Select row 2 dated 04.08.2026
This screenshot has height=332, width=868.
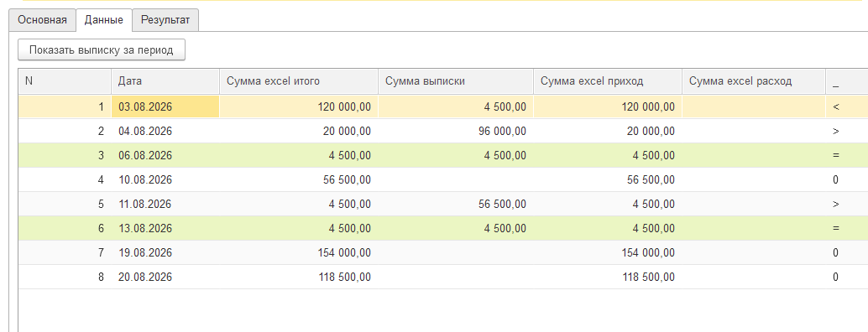[443, 131]
